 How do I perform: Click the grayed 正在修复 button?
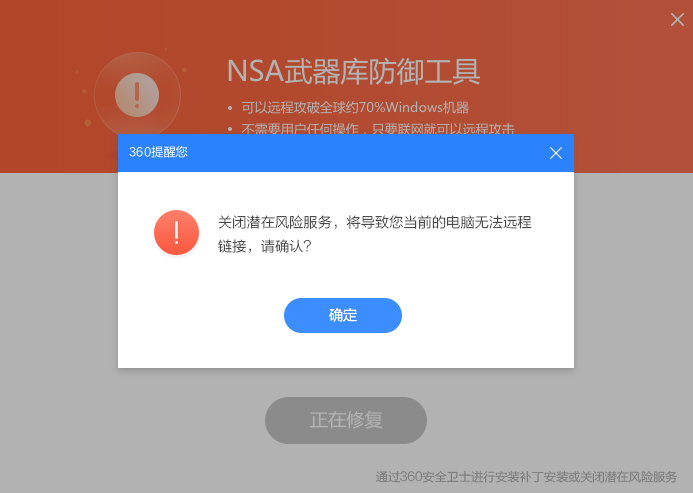tap(346, 420)
